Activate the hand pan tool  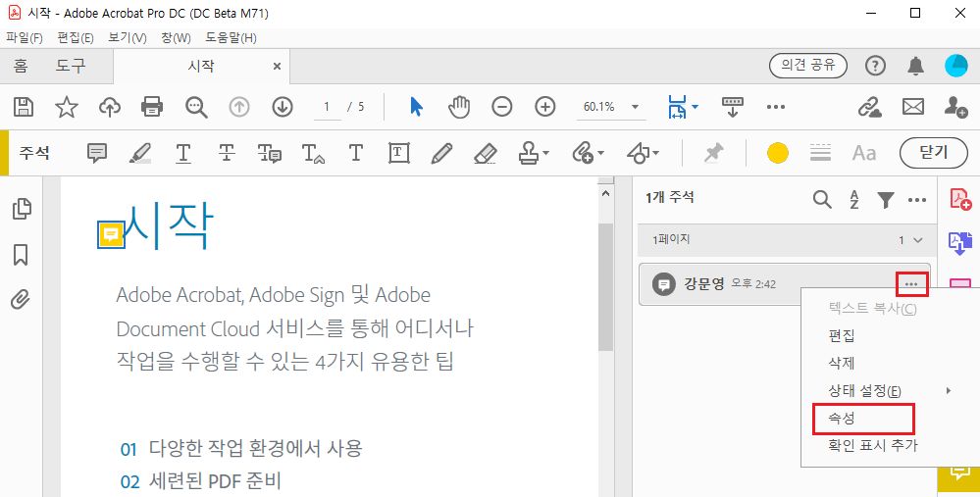point(459,107)
